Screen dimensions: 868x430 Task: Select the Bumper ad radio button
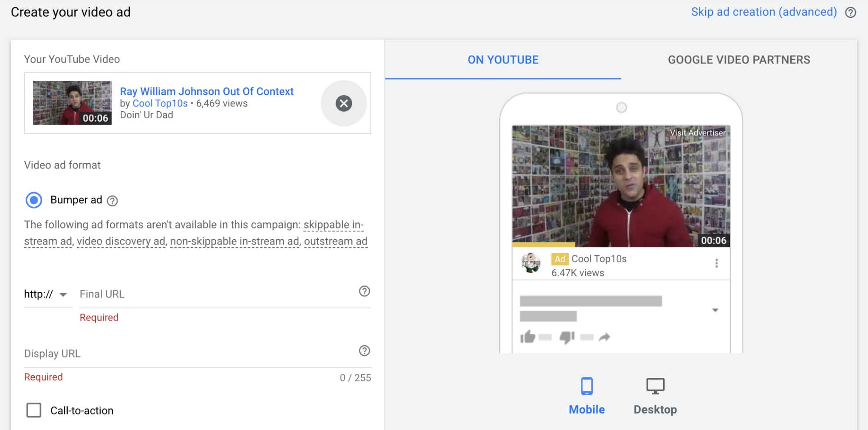click(x=34, y=200)
